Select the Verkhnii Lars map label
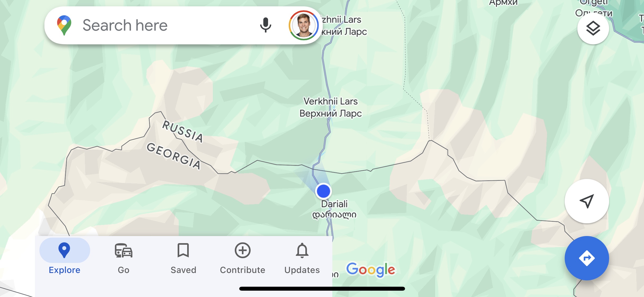This screenshot has height=297, width=644. coord(330,107)
